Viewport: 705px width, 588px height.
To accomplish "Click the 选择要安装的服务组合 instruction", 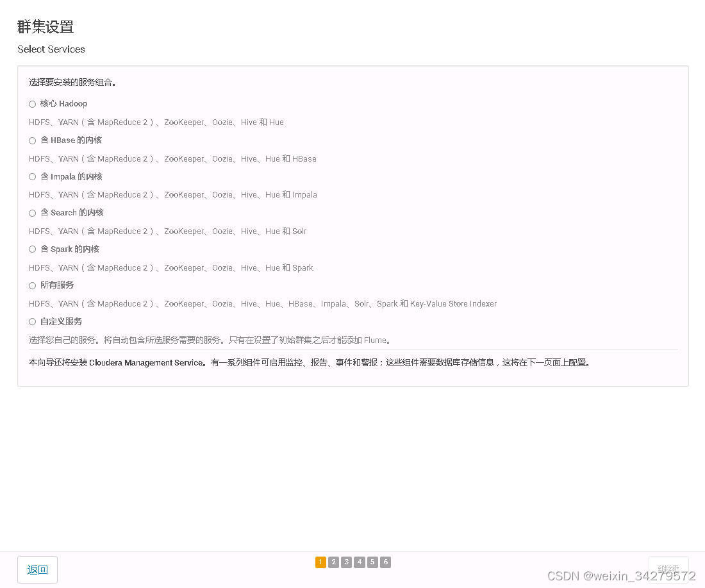I will pos(73,82).
